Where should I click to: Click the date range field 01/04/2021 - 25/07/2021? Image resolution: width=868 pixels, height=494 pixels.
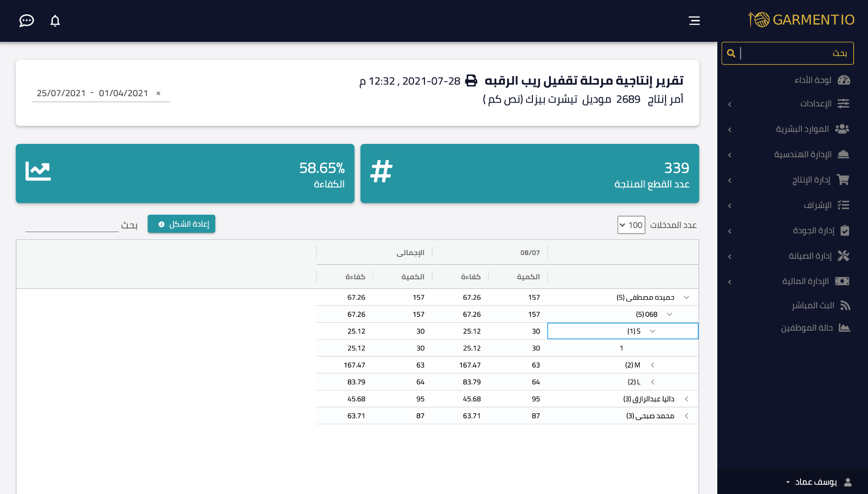[101, 93]
